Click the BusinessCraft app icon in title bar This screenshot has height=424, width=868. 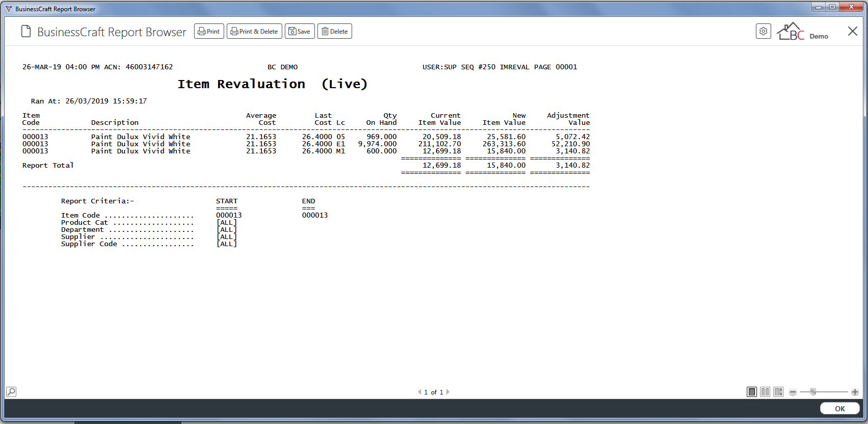point(9,9)
